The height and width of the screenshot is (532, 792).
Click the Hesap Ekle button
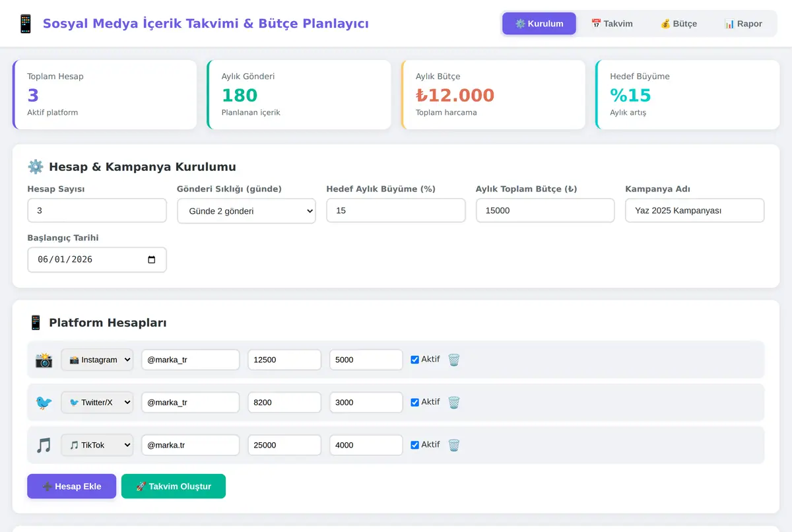[71, 486]
